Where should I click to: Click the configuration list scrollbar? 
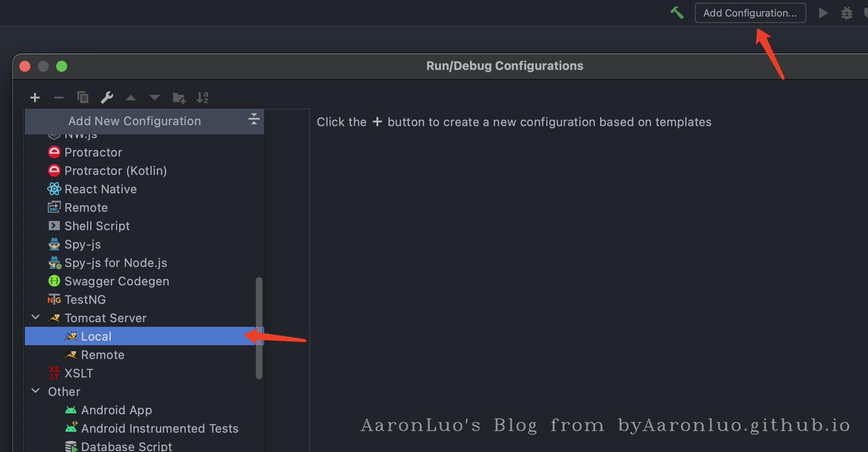[259, 328]
